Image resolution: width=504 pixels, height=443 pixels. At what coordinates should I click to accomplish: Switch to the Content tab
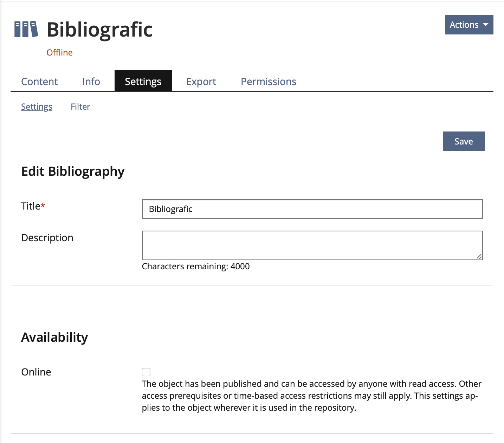39,82
